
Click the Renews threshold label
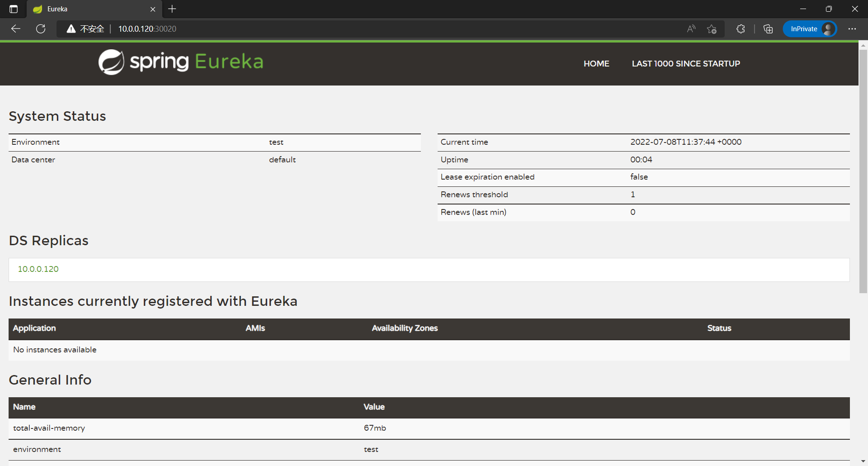click(474, 195)
